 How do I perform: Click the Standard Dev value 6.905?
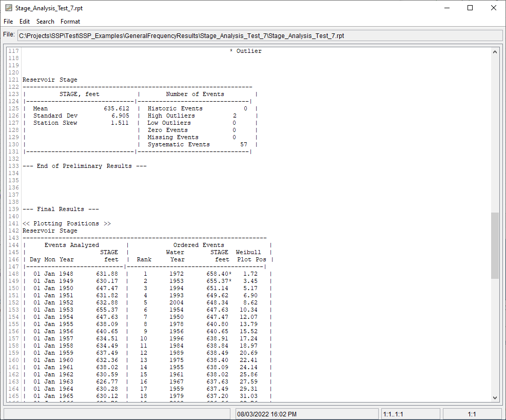pos(121,116)
